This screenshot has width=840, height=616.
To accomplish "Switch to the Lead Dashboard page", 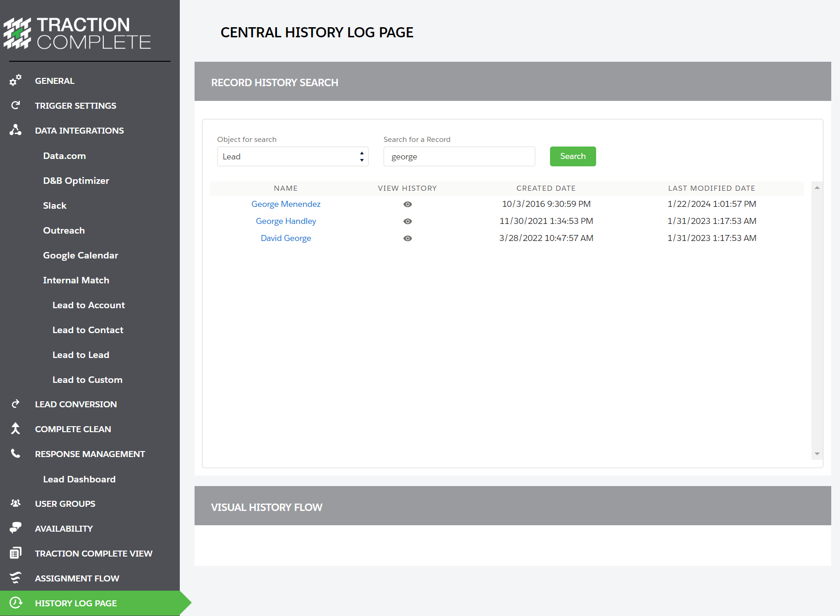I will point(79,479).
